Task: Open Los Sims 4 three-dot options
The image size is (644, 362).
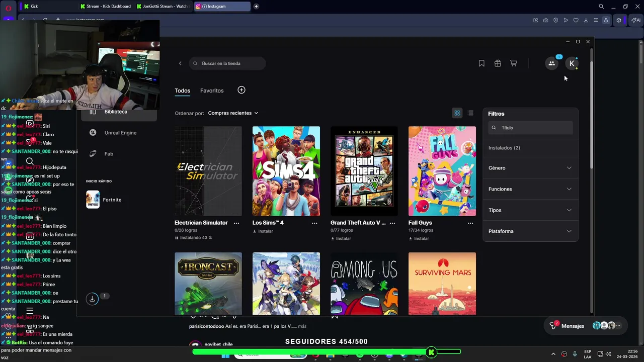Action: point(314,223)
